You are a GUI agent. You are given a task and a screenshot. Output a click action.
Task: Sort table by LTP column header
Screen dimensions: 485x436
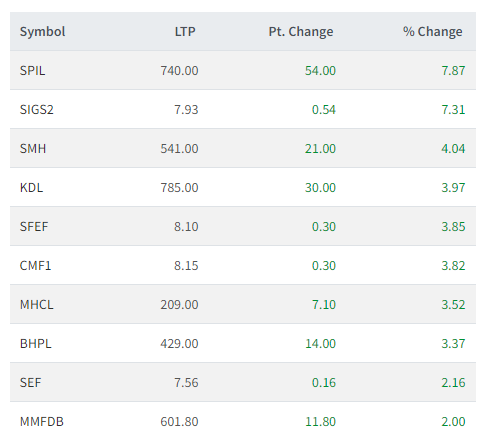point(185,32)
